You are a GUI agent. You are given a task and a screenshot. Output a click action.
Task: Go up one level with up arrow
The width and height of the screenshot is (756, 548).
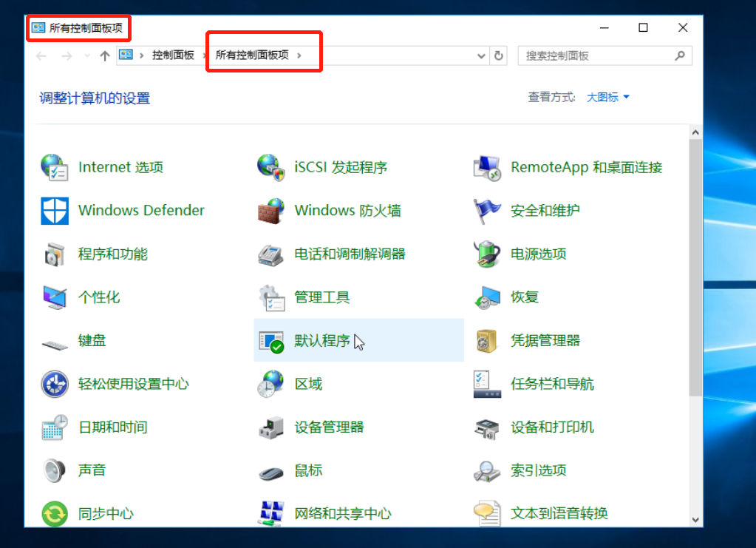click(x=105, y=56)
